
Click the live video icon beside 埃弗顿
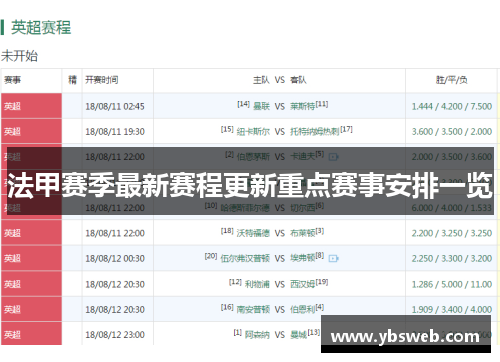333,258
